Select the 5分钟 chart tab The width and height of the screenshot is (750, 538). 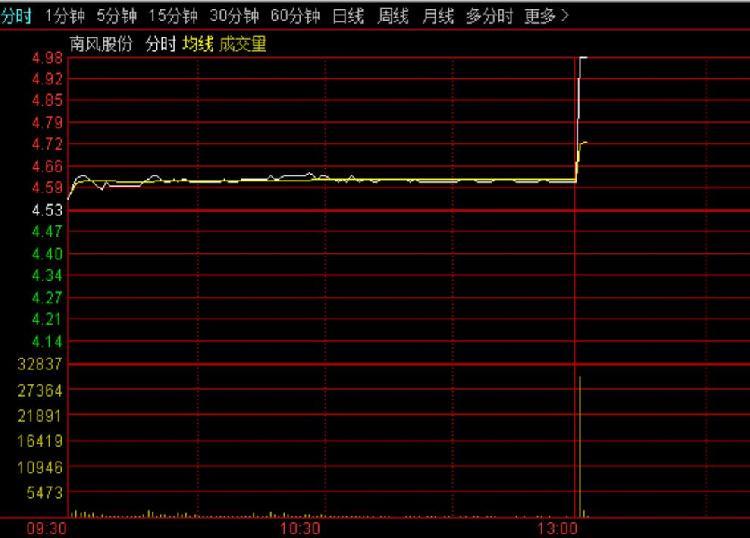coord(116,16)
